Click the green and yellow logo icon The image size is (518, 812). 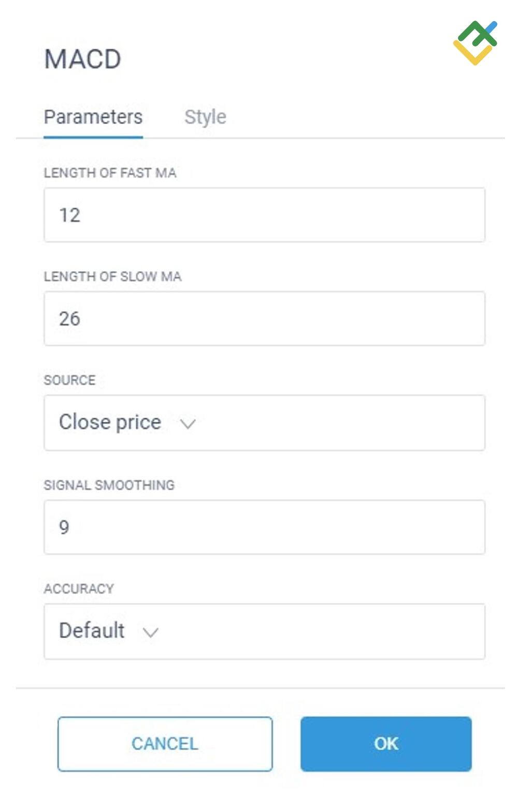click(x=475, y=42)
